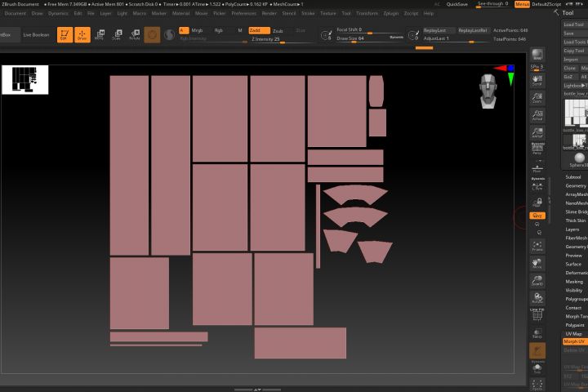This screenshot has width=588, height=392.
Task: Expand the Polypaint subpalette
Action: pyautogui.click(x=575, y=325)
